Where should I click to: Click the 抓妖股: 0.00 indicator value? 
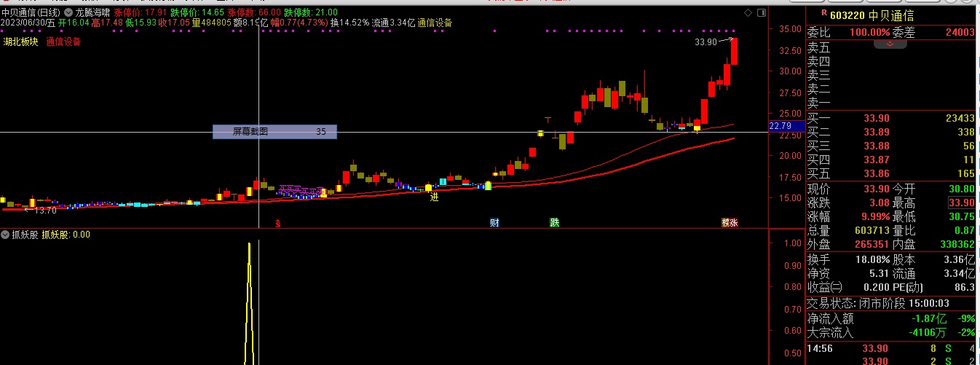pos(66,235)
